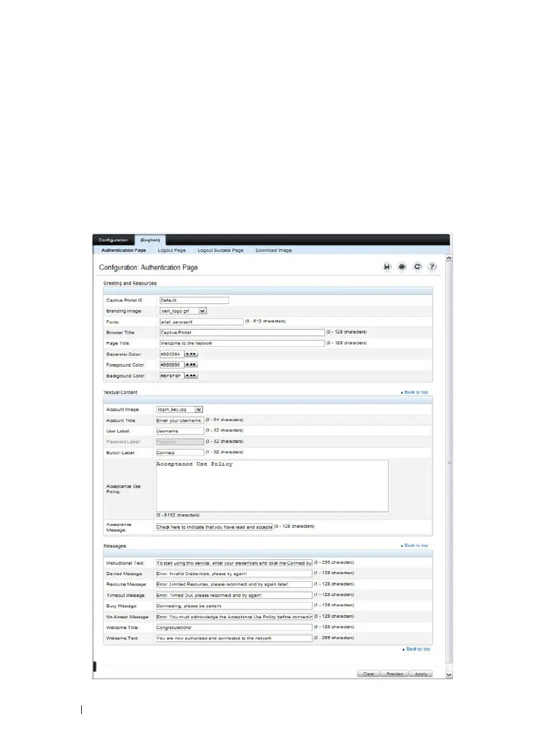Open the Separator Color picker button
The width and height of the screenshot is (533, 756).
click(191, 354)
